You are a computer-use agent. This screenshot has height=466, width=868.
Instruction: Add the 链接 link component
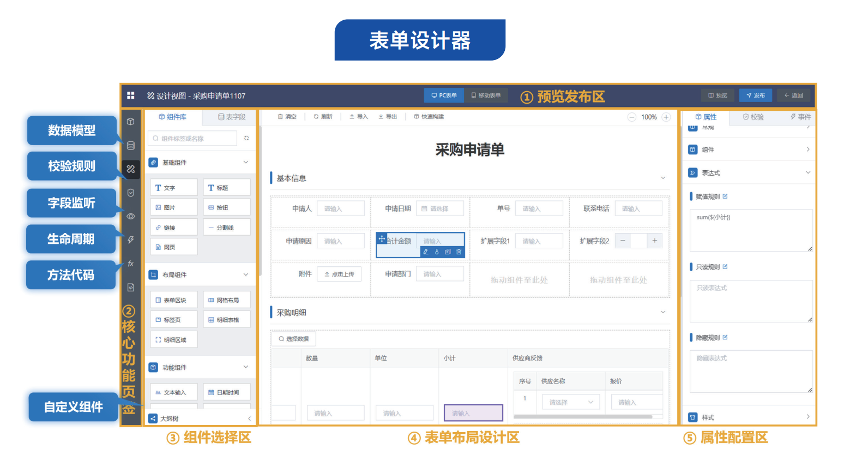pyautogui.click(x=174, y=228)
